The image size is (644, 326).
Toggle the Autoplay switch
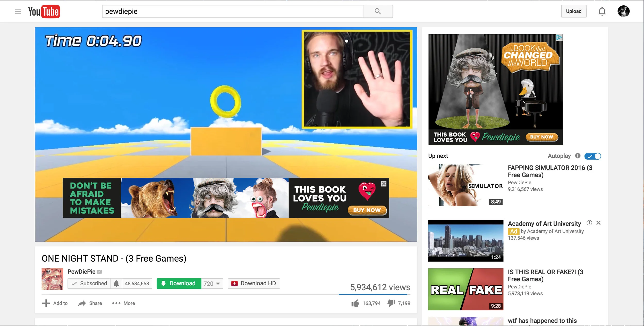[592, 156]
